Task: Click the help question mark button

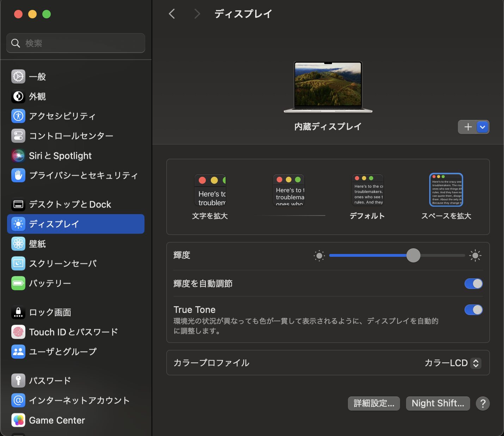Action: [x=483, y=403]
